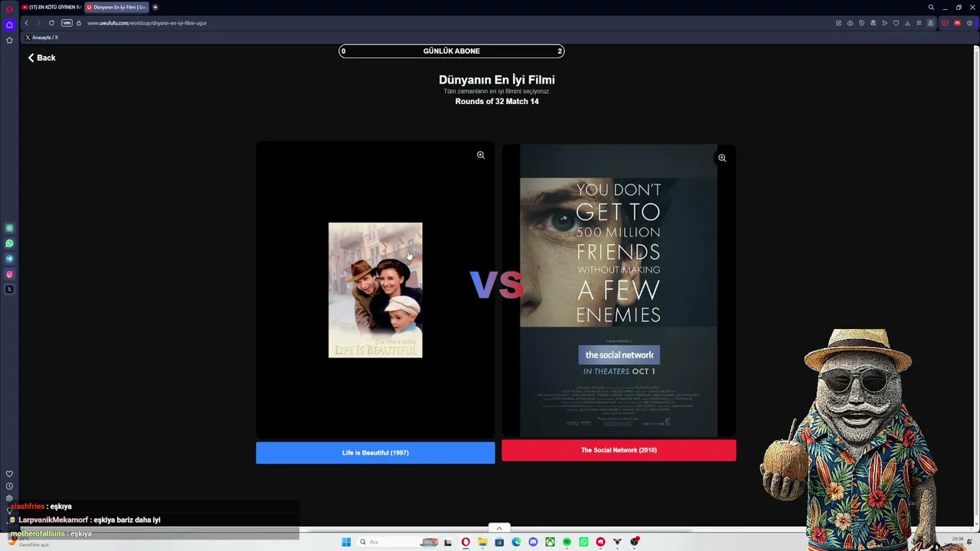Open the sidebar history clock icon

click(x=9, y=486)
